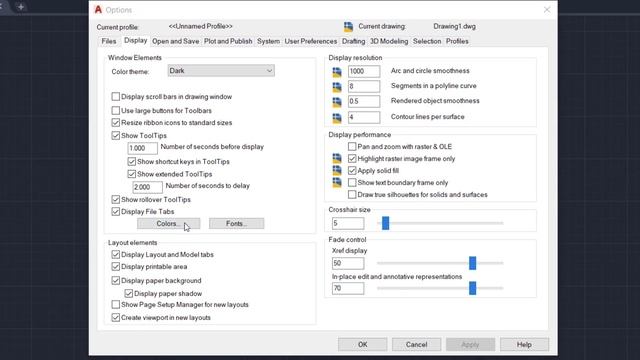Viewport: 640px width, 360px height.
Task: Click the Arc and circle smoothness field
Action: 364,71
